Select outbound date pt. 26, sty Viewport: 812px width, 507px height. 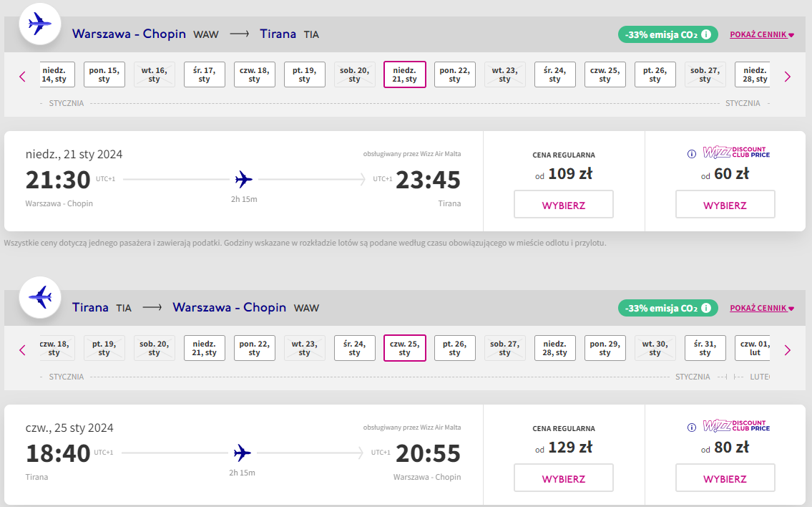[x=655, y=74]
